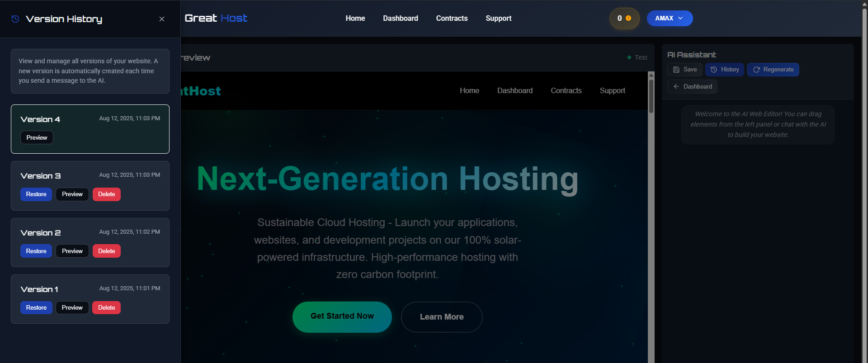This screenshot has height=363, width=868.
Task: Preview Version 1
Action: click(x=72, y=308)
